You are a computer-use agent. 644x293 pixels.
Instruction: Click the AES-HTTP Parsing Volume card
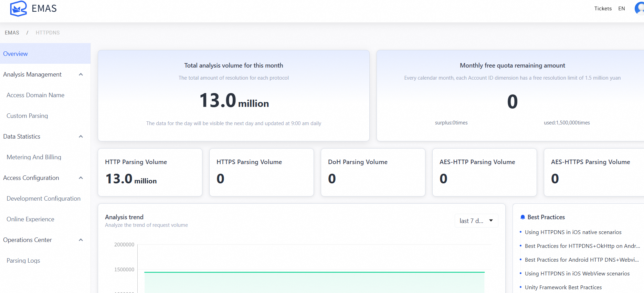[x=485, y=172]
